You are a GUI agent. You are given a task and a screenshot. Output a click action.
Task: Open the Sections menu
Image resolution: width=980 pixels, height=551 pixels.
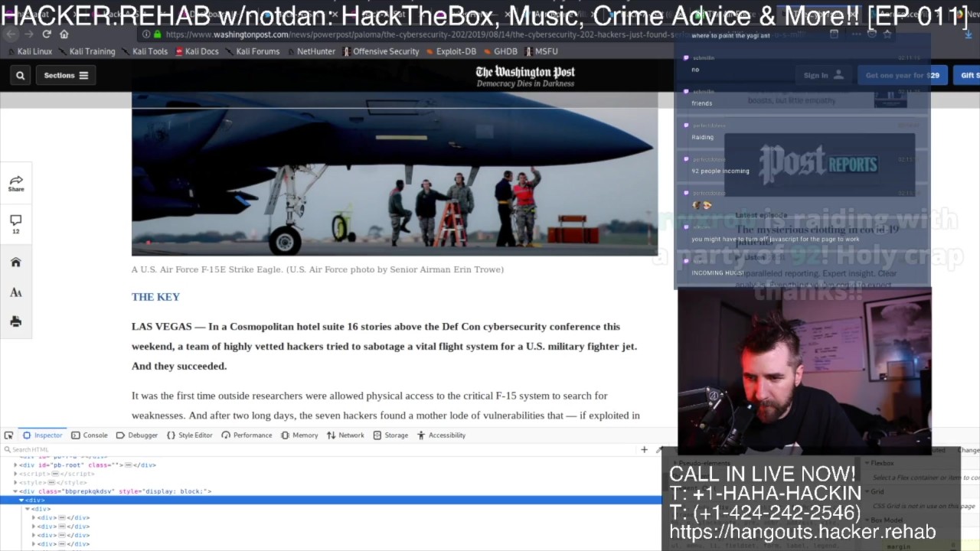point(66,75)
